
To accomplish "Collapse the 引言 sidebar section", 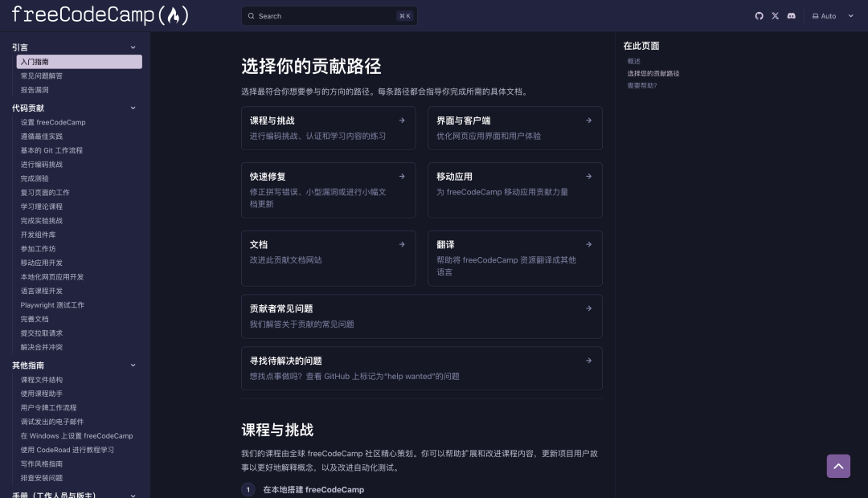I will point(133,47).
